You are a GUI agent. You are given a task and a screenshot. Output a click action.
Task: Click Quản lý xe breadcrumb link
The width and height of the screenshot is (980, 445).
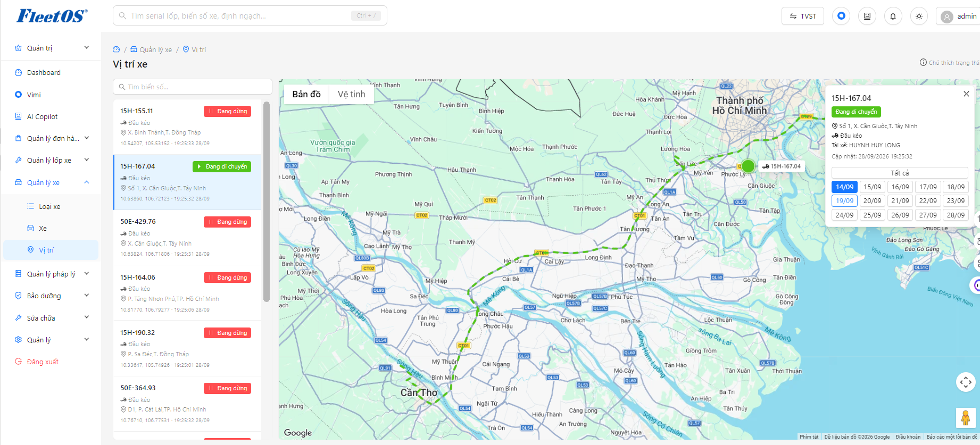point(151,49)
